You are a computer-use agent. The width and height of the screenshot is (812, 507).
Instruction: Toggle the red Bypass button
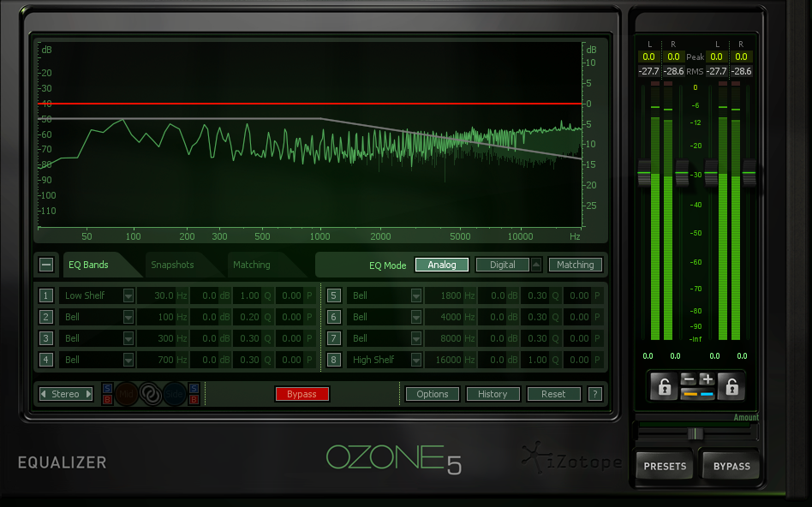point(302,394)
